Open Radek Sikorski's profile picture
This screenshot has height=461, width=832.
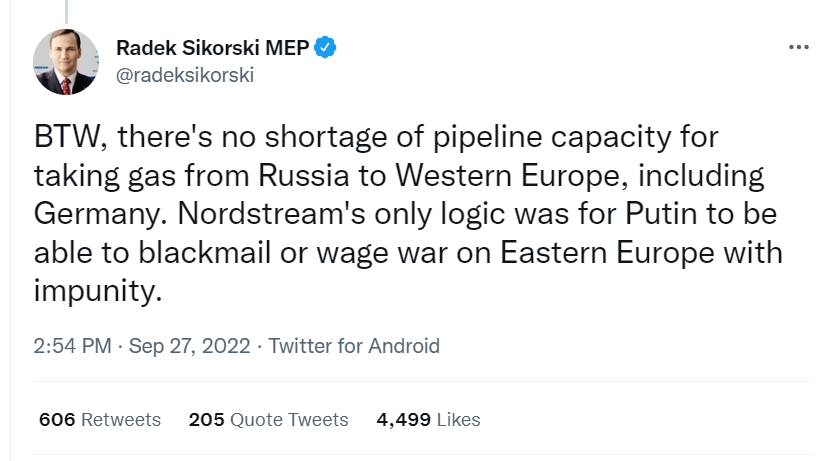coord(66,62)
